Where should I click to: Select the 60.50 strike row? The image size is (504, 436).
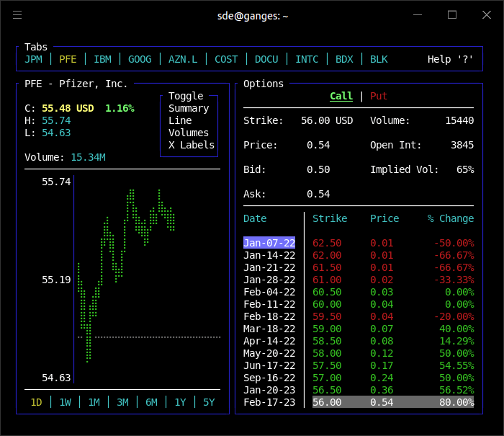pos(393,292)
